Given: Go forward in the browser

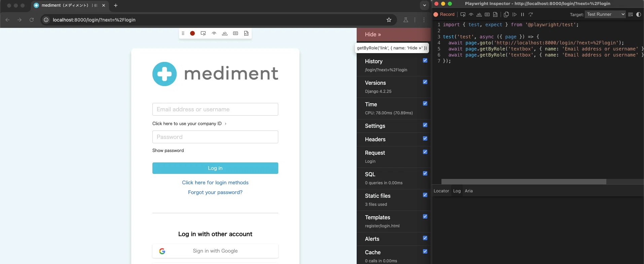Looking at the screenshot, I should tap(20, 20).
